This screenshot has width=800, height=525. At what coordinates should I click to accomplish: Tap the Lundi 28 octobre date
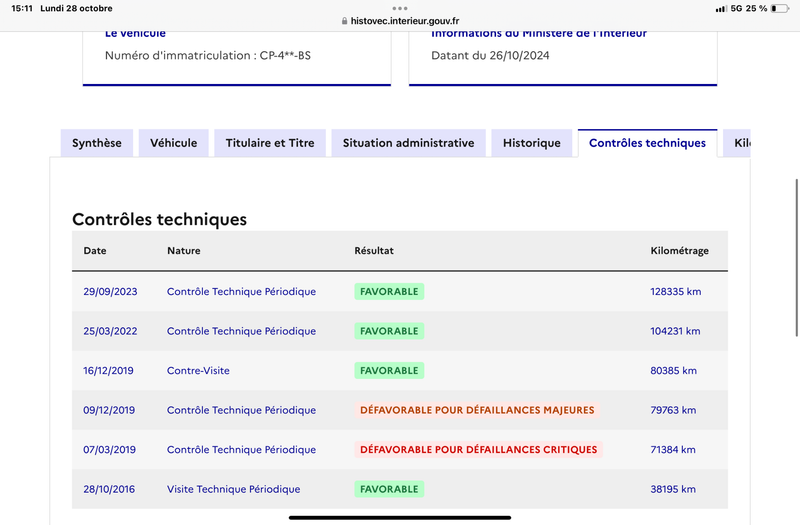(x=77, y=9)
